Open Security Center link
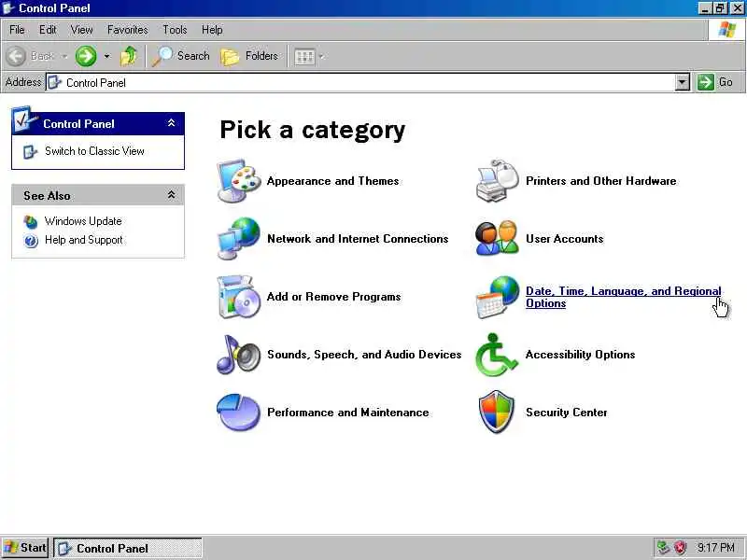The height and width of the screenshot is (560, 747). click(567, 412)
